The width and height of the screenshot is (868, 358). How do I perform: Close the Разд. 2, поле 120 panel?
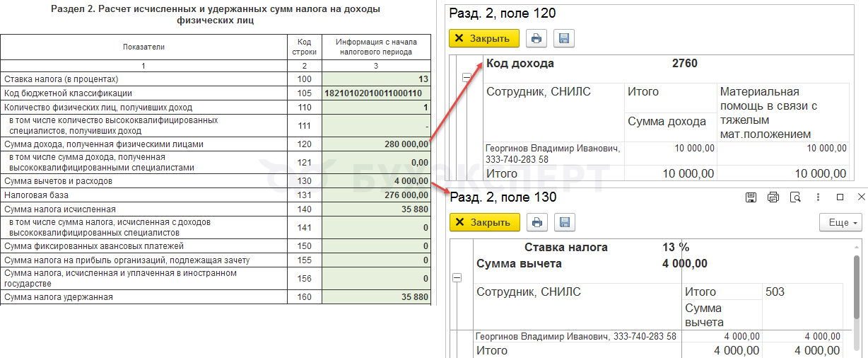484,38
